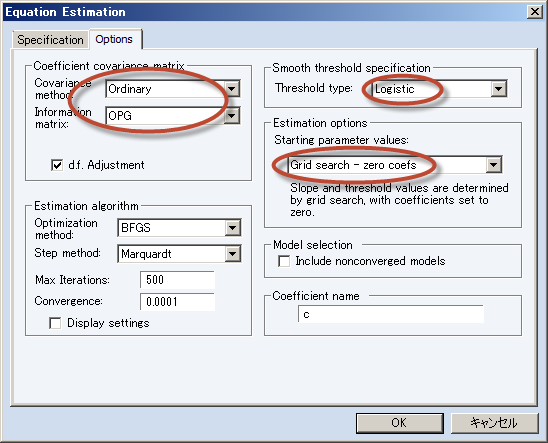548x443 pixels.
Task: Open the Covariance method dropdown arrow
Action: [232, 89]
